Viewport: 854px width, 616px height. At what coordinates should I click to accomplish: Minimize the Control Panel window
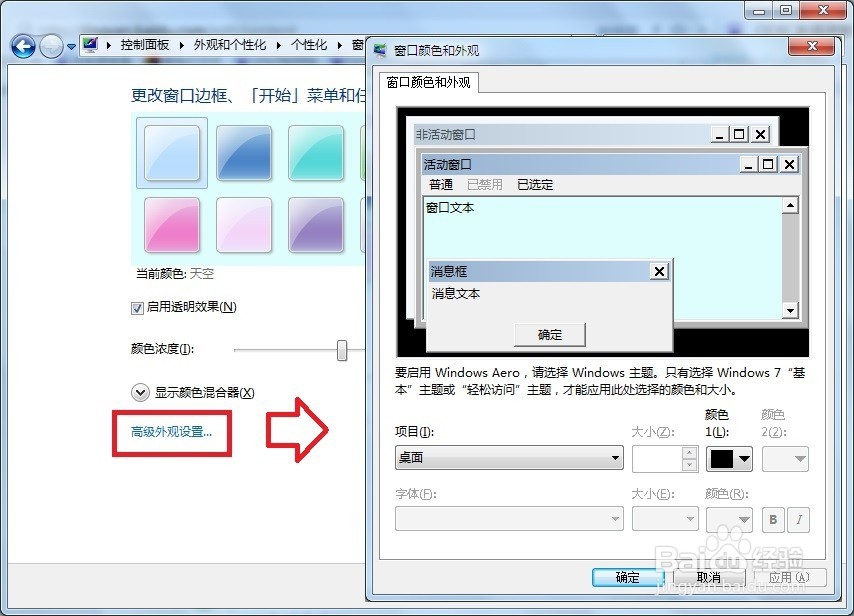point(760,10)
